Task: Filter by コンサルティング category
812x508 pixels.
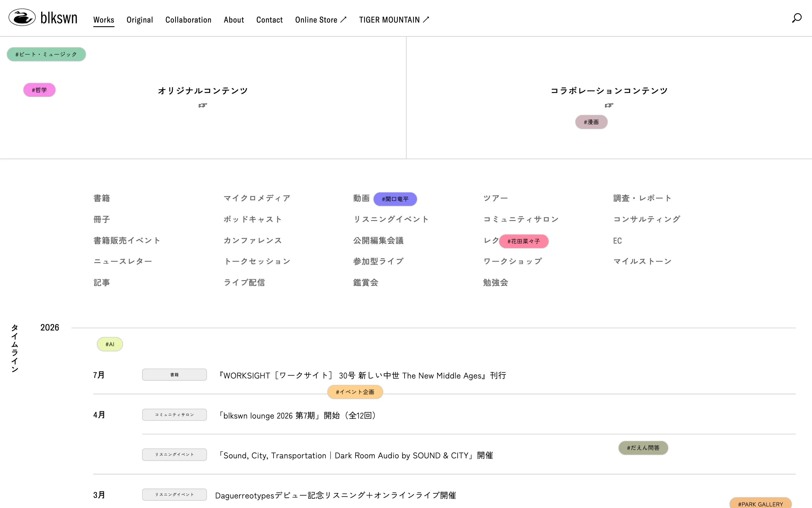Action: tap(646, 219)
